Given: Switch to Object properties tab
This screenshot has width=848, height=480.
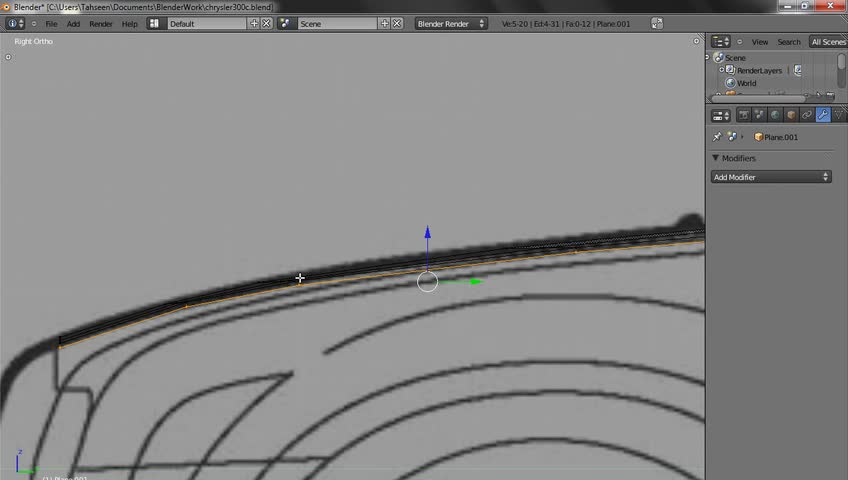Looking at the screenshot, I should (x=791, y=115).
